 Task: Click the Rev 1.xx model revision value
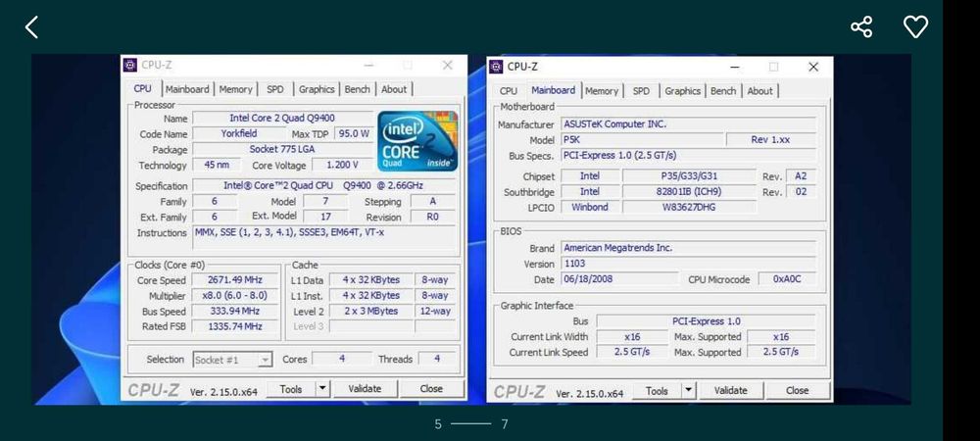[771, 140]
